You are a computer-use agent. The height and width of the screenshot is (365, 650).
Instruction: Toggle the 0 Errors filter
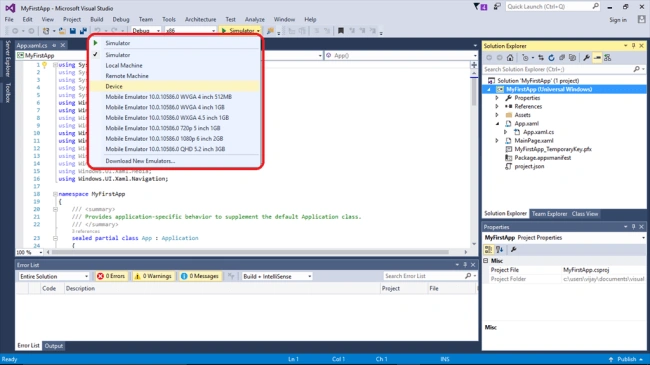pyautogui.click(x=111, y=276)
